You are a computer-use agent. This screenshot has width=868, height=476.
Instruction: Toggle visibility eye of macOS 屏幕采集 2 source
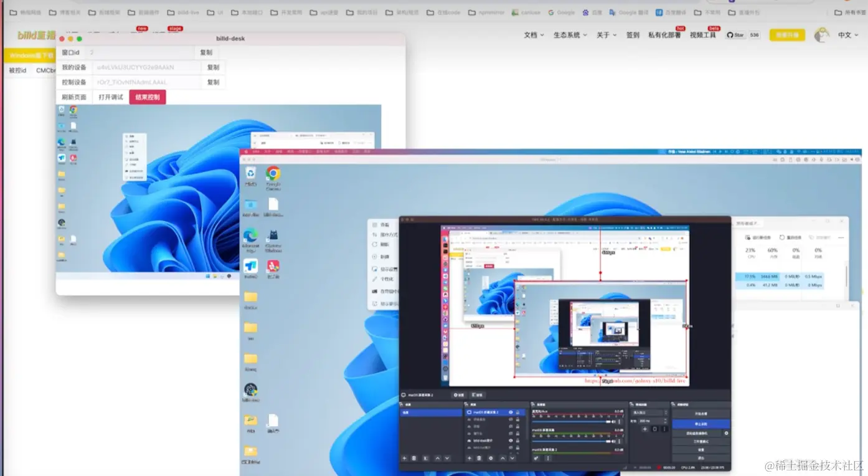pos(511,412)
